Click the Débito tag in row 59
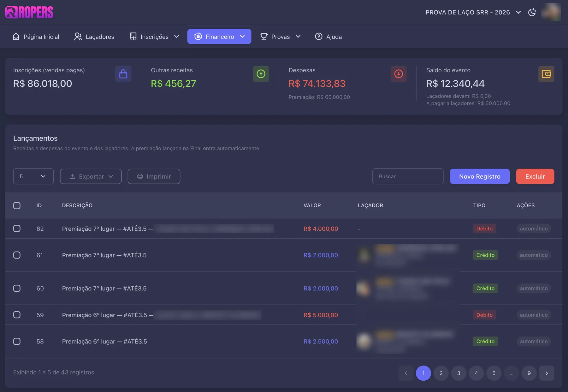 click(484, 315)
